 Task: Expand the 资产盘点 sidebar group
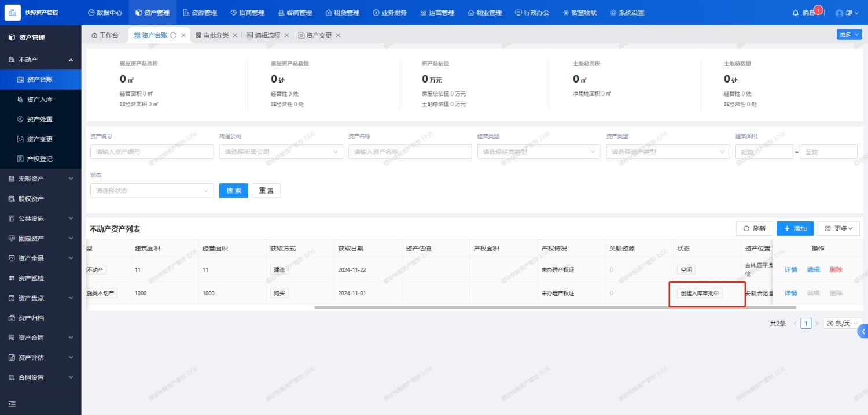coord(41,298)
